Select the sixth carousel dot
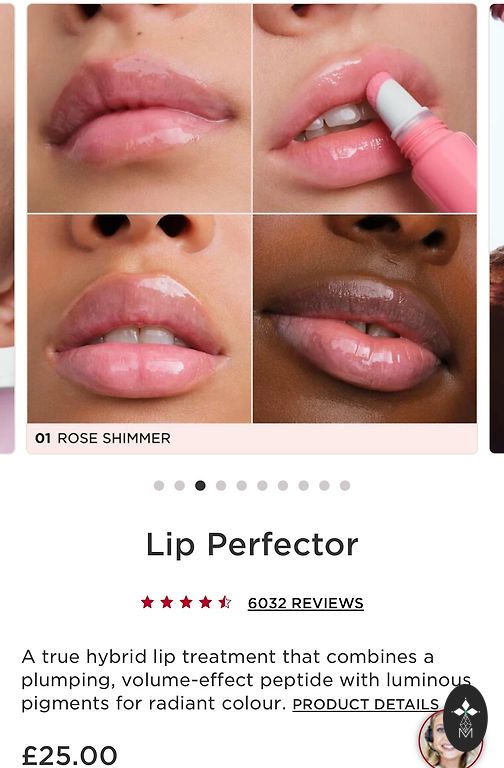Image resolution: width=504 pixels, height=768 pixels. pos(262,485)
